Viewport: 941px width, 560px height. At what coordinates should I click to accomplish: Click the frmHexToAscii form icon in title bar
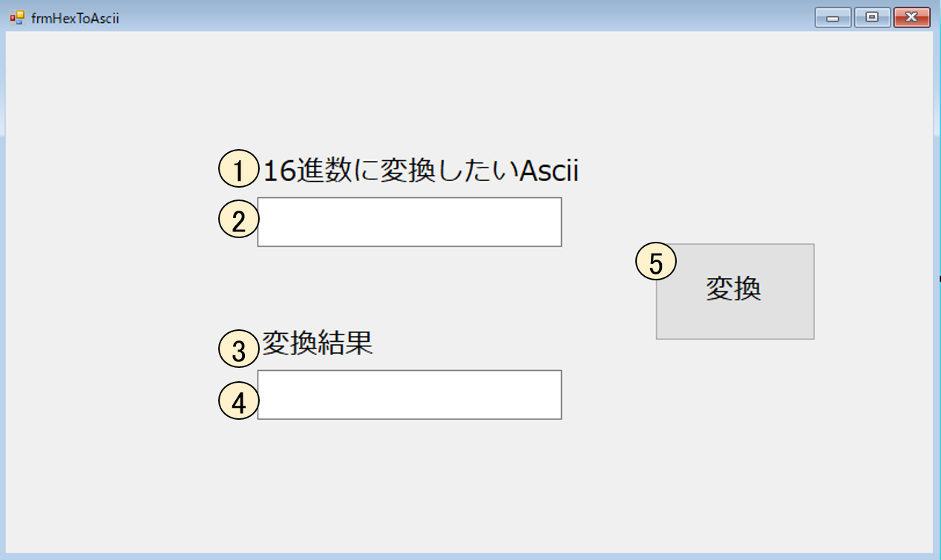click(x=16, y=18)
